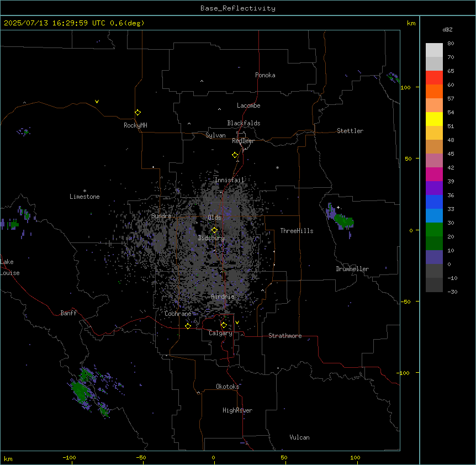Pick the green 30 dBZ legend swatch
The image size is (476, 465).
tap(434, 229)
